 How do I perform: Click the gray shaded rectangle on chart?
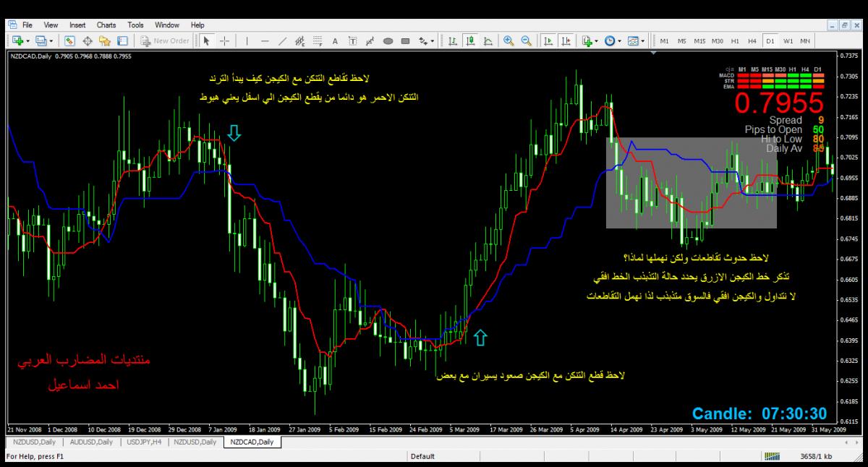pyautogui.click(x=691, y=182)
